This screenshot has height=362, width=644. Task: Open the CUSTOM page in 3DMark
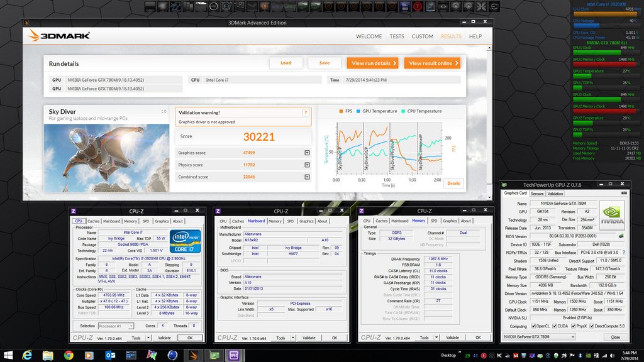coord(422,36)
